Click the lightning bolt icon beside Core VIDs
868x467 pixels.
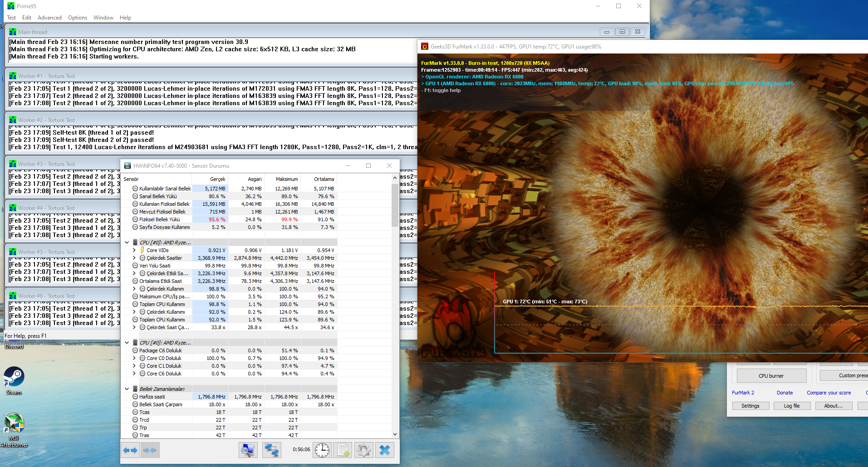pyautogui.click(x=142, y=250)
